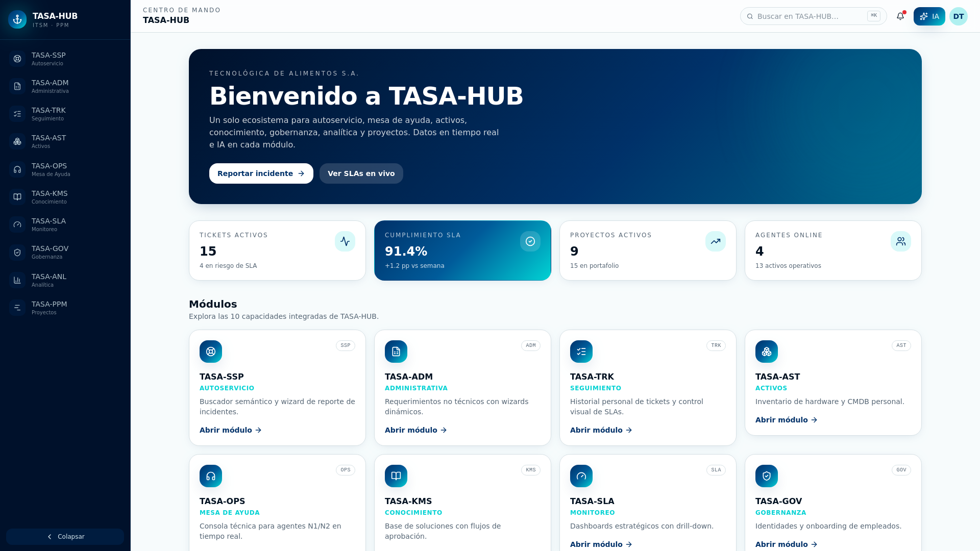
Task: Open Abrir módulo link on the TASA-SLA card
Action: 601,544
